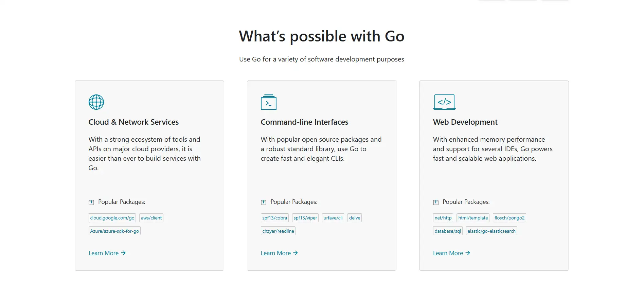
Task: Click package icon beside Cloud card's Popular Packages
Action: 91,202
